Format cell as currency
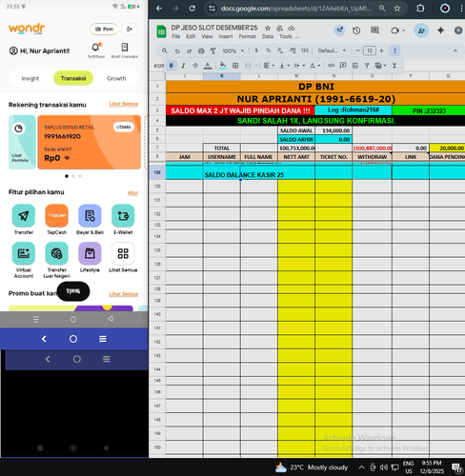 tap(256, 50)
